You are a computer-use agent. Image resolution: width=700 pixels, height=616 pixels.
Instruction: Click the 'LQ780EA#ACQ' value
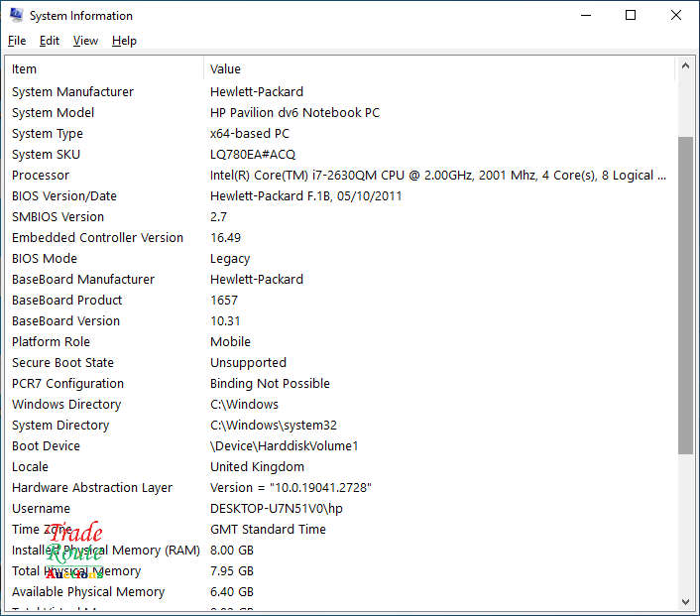click(253, 155)
